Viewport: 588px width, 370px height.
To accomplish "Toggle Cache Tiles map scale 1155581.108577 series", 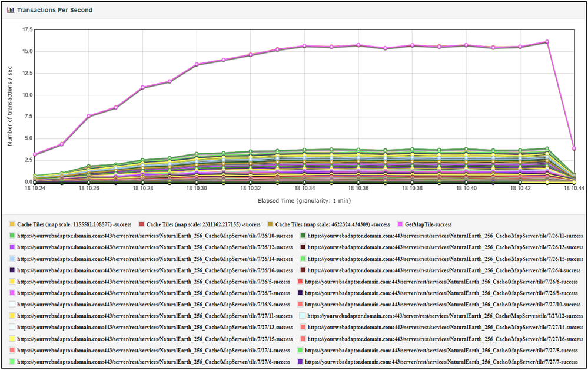I will 70,224.
